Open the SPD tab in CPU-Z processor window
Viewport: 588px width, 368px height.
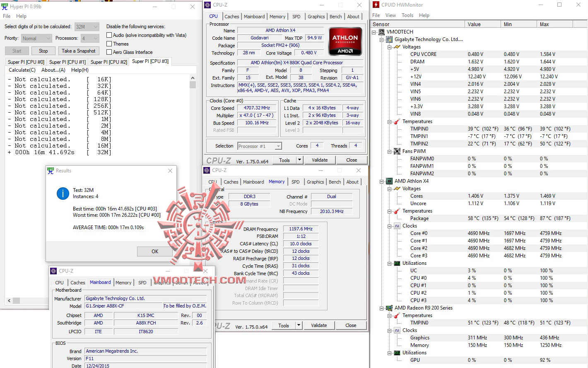tap(296, 17)
